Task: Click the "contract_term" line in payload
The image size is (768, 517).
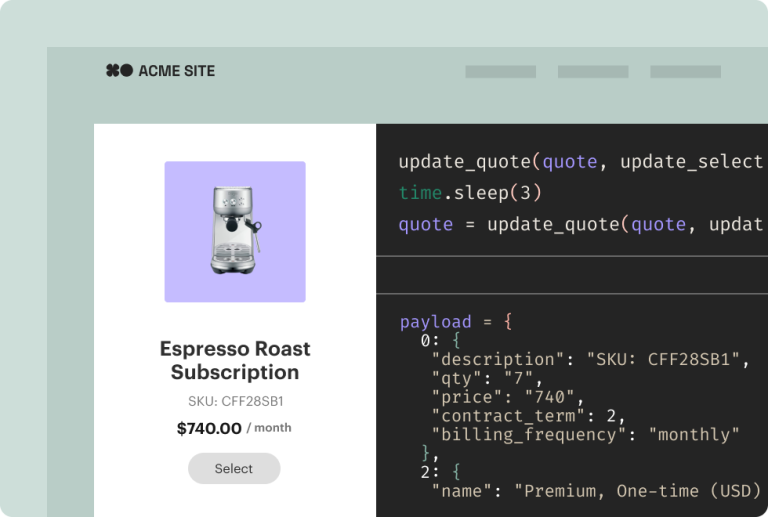Action: [517, 415]
